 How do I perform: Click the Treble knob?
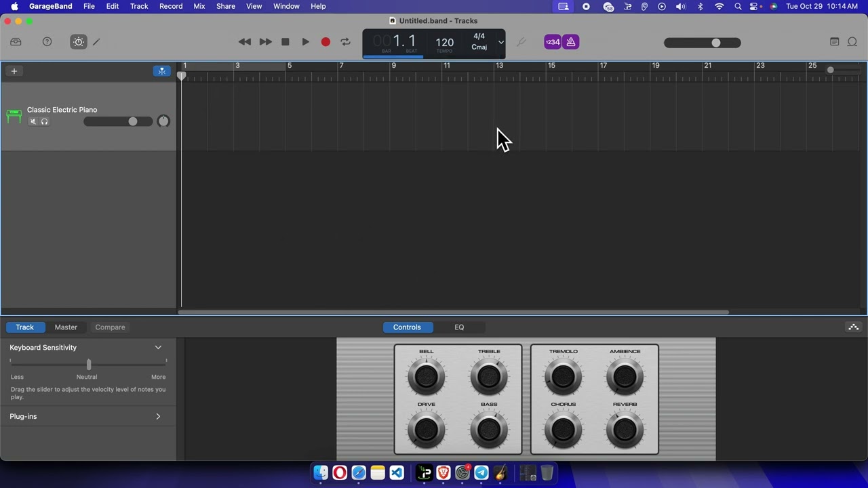pos(489,376)
